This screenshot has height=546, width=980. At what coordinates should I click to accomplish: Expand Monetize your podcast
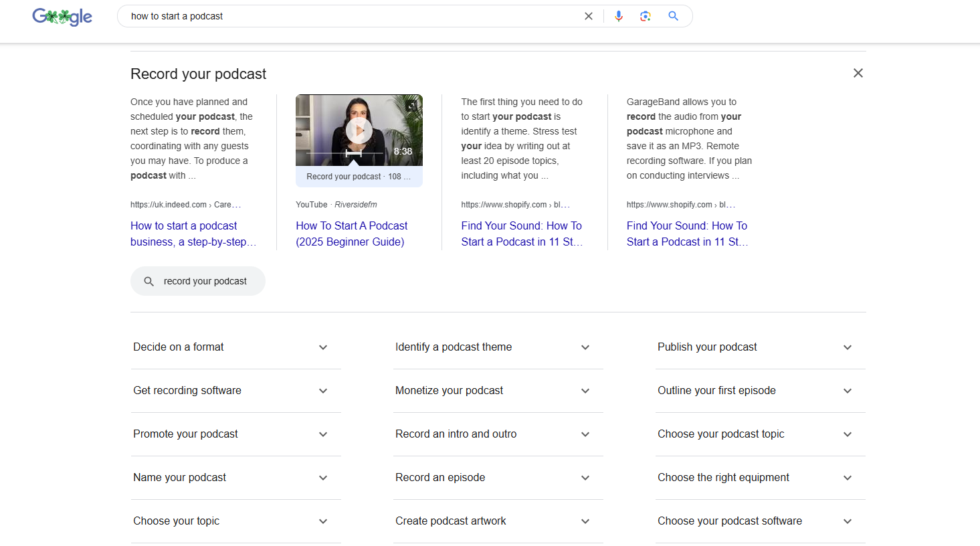(x=498, y=391)
